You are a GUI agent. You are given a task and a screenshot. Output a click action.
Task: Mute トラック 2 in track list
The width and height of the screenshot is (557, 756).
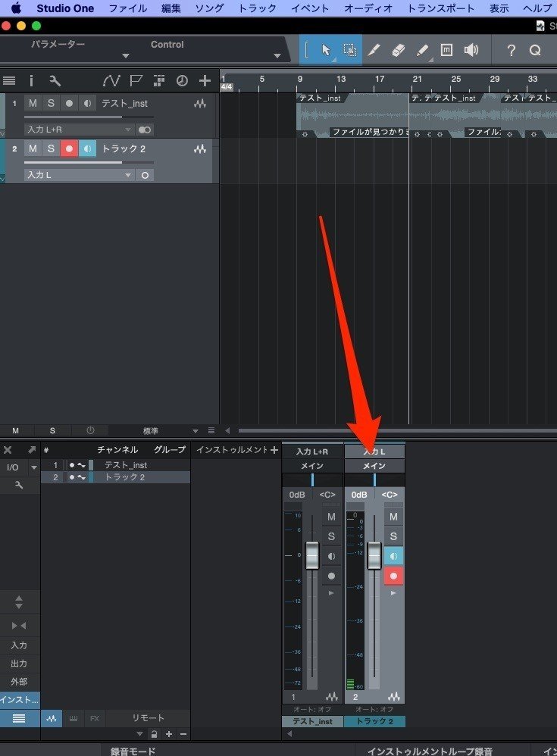33,148
